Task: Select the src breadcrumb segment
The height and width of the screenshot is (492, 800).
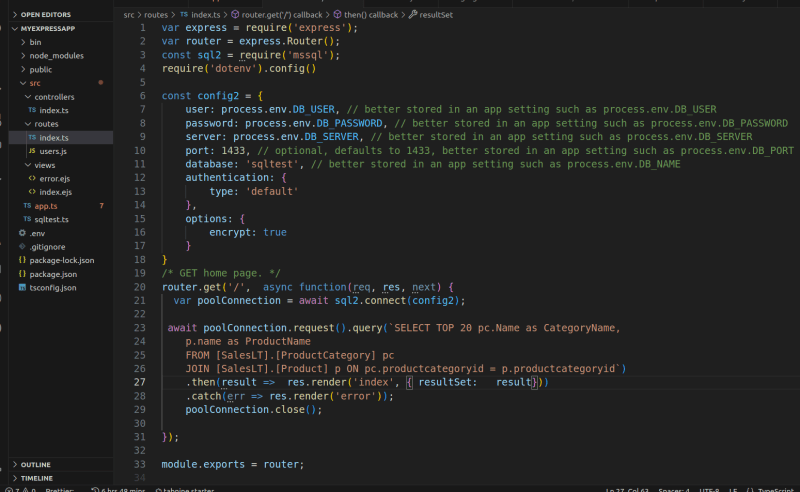Action: [x=129, y=15]
